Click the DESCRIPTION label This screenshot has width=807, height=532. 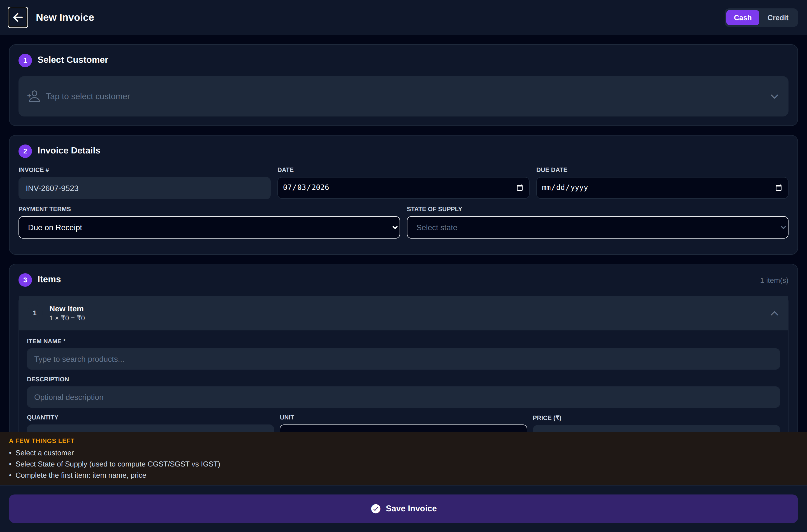click(48, 379)
